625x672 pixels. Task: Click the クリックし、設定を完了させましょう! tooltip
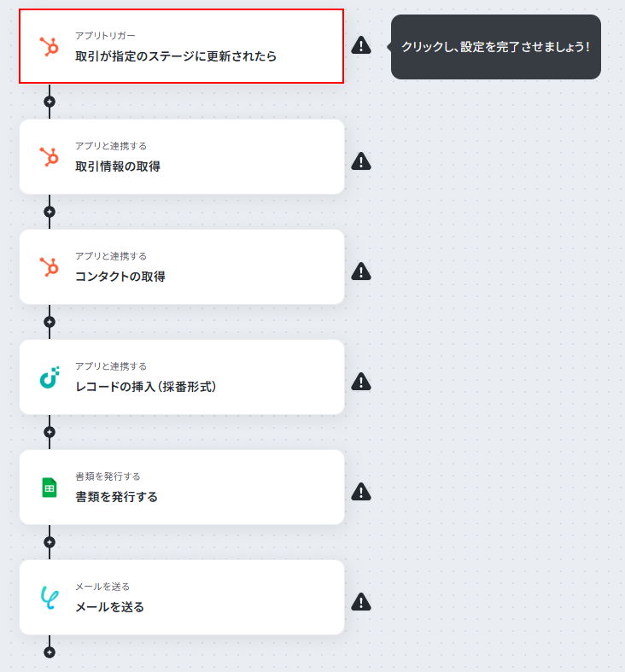[495, 47]
